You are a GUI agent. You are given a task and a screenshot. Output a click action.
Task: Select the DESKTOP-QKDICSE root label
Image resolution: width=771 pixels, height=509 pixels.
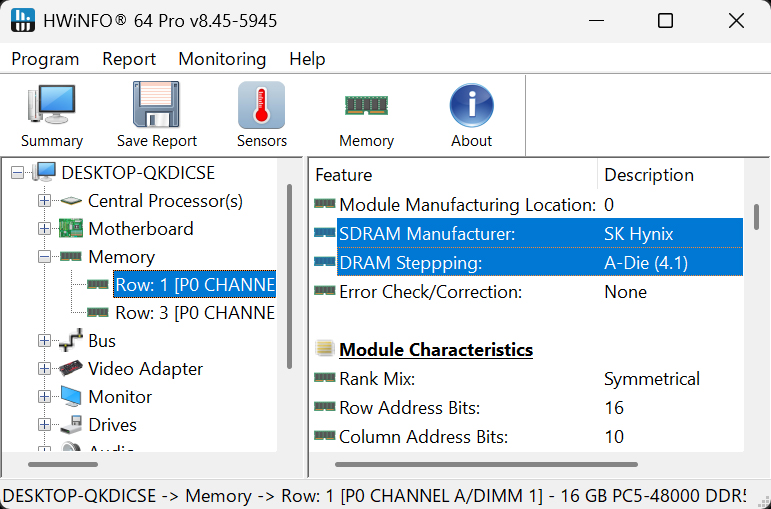point(138,173)
